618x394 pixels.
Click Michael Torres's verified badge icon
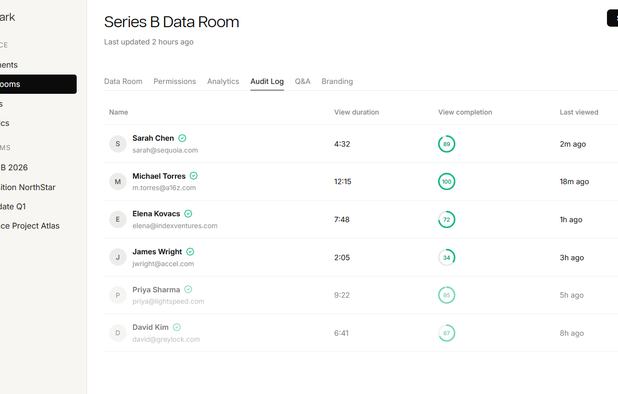coord(194,176)
